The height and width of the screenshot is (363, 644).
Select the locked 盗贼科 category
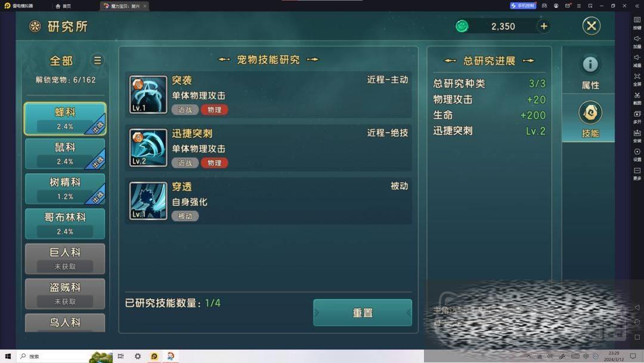coord(65,294)
